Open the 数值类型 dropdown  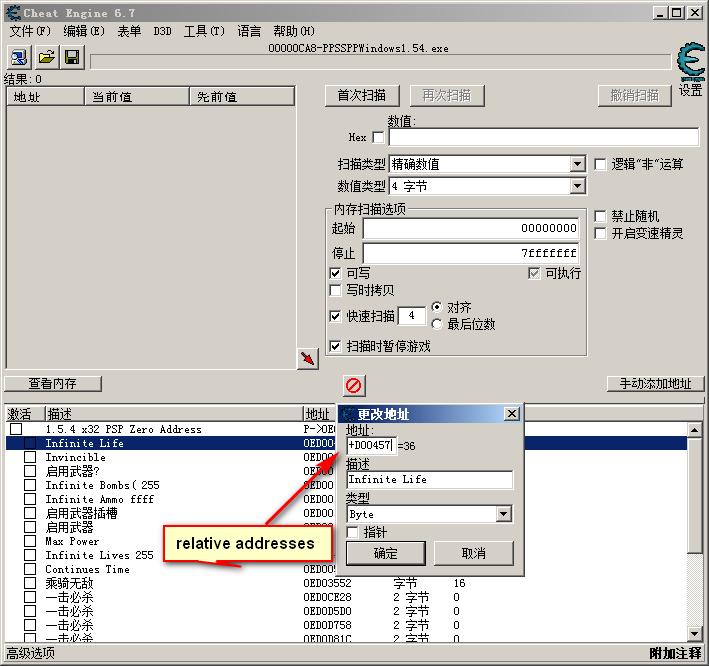tap(577, 186)
